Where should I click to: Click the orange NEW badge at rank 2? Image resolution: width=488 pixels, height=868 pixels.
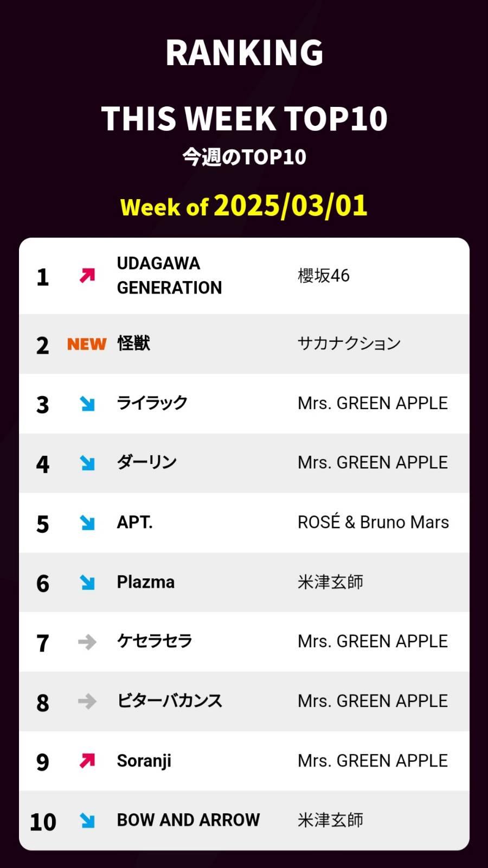tap(87, 344)
